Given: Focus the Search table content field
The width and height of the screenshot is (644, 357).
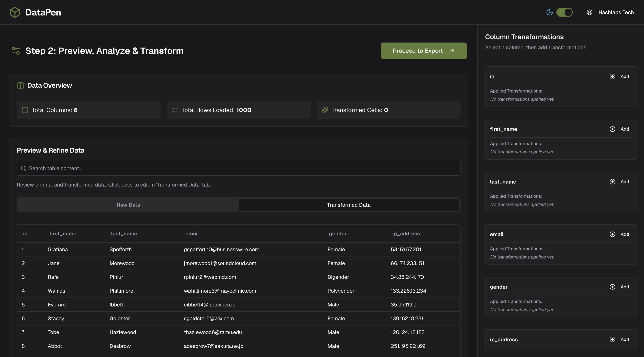Looking at the screenshot, I should coord(238,168).
